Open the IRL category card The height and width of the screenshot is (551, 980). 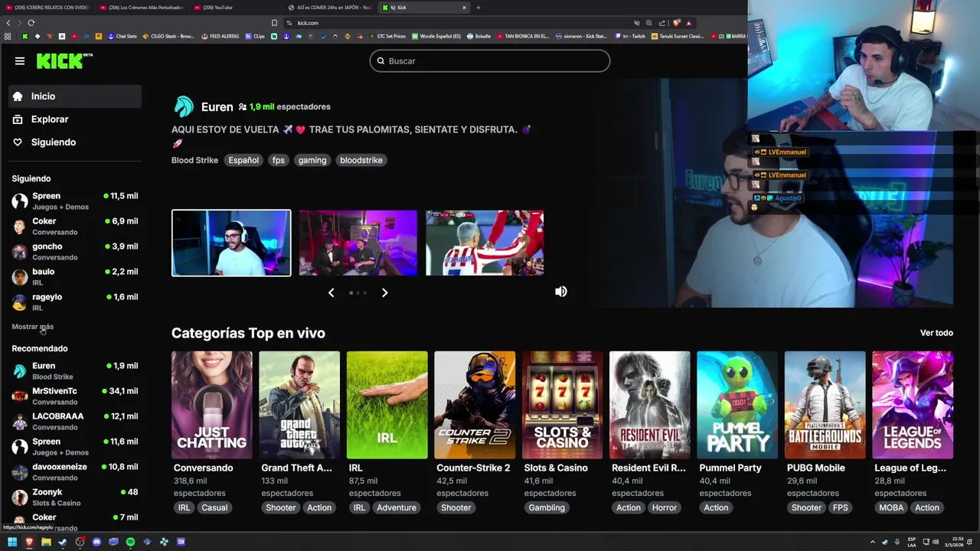tap(387, 405)
